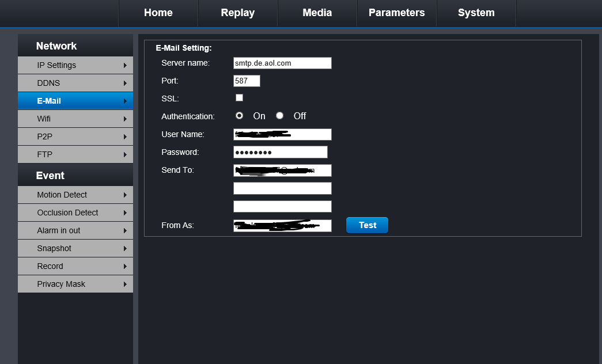Click the arrow beside Wifi
Screen dimensions: 602x364
click(x=125, y=119)
